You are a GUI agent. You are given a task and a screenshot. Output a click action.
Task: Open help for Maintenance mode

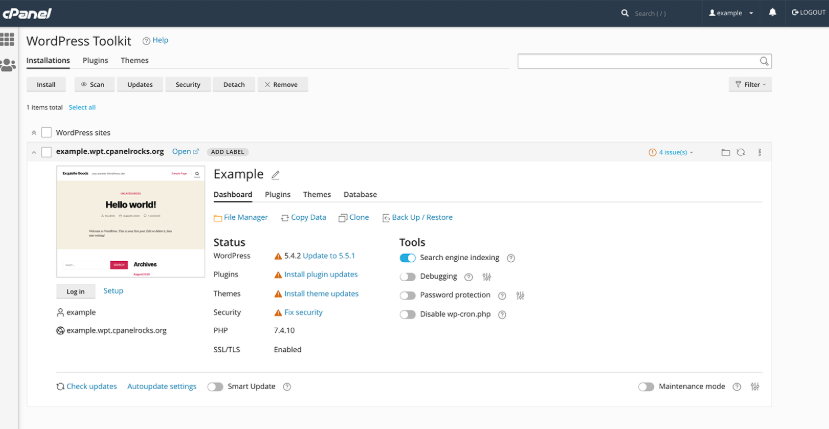tap(736, 387)
